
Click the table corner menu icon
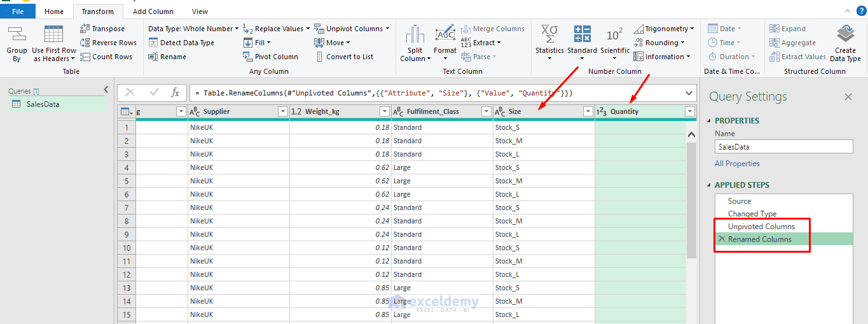pyautogui.click(x=127, y=111)
